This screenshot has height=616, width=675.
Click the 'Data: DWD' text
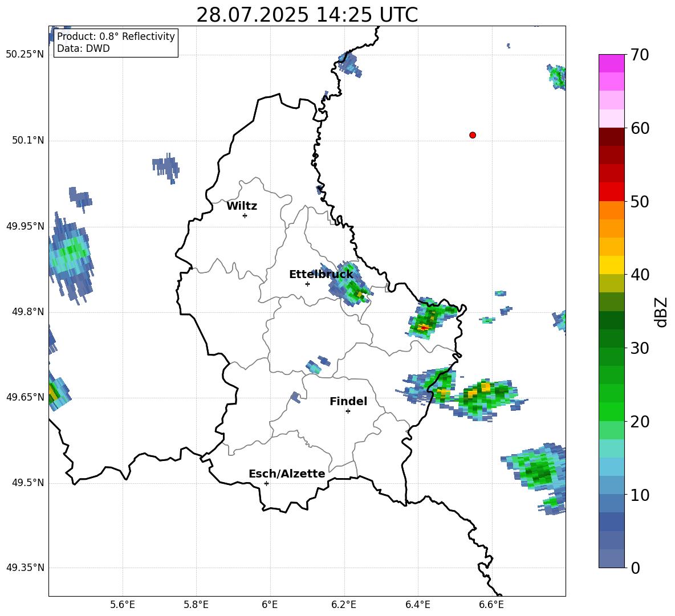point(83,48)
